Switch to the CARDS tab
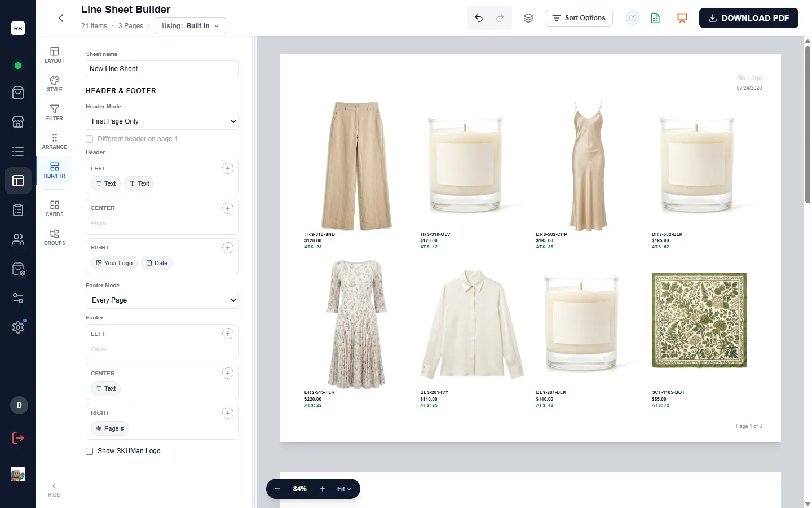This screenshot has height=508, width=812. point(54,208)
